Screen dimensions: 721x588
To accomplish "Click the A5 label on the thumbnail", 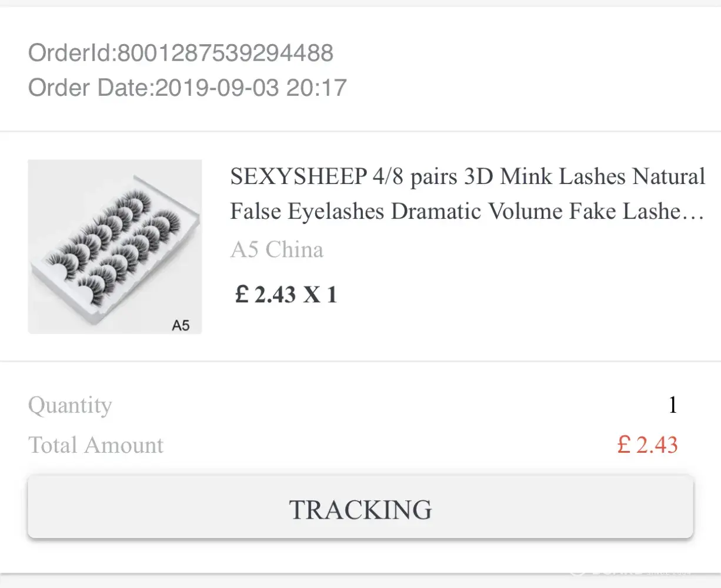I will (181, 325).
